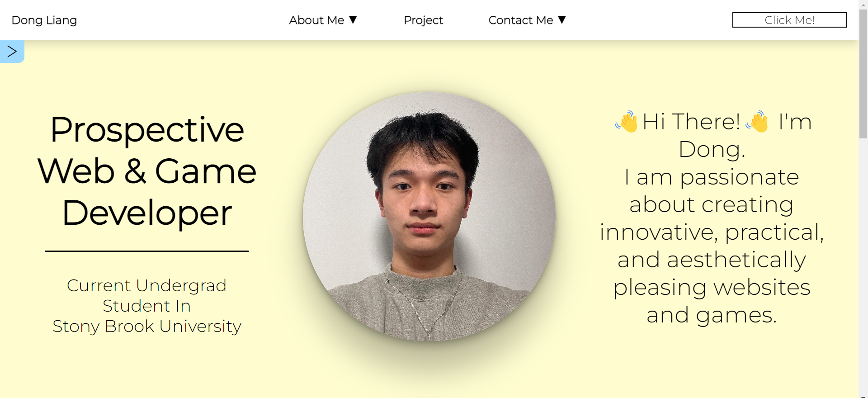The width and height of the screenshot is (868, 398).
Task: Go to the Project page
Action: pyautogui.click(x=423, y=20)
